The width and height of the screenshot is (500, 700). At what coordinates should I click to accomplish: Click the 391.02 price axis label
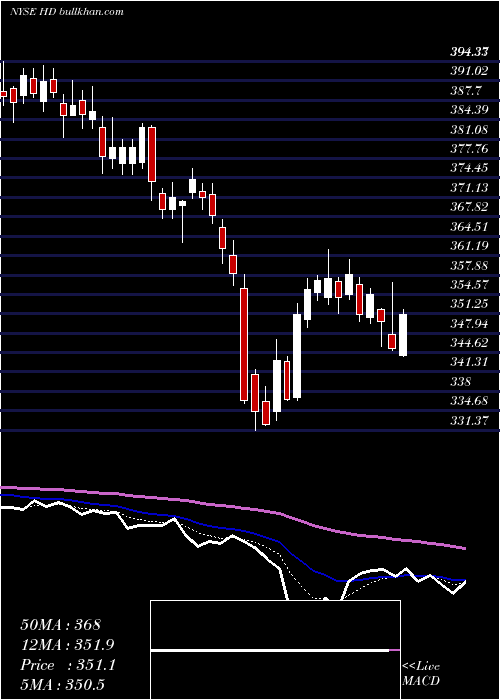click(468, 71)
